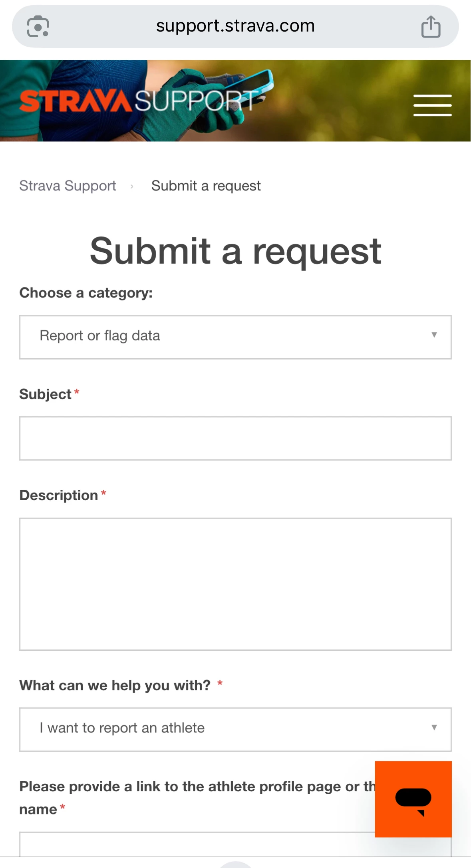Open the 'Report or flag data' dropdown
The width and height of the screenshot is (471, 868).
pos(235,337)
